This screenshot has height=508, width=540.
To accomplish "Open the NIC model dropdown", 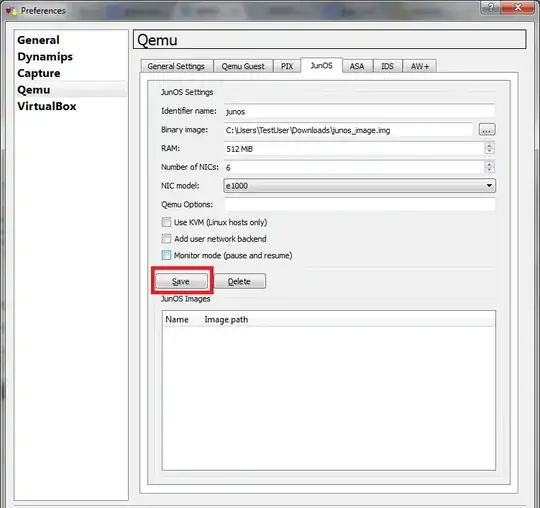I will (x=360, y=186).
